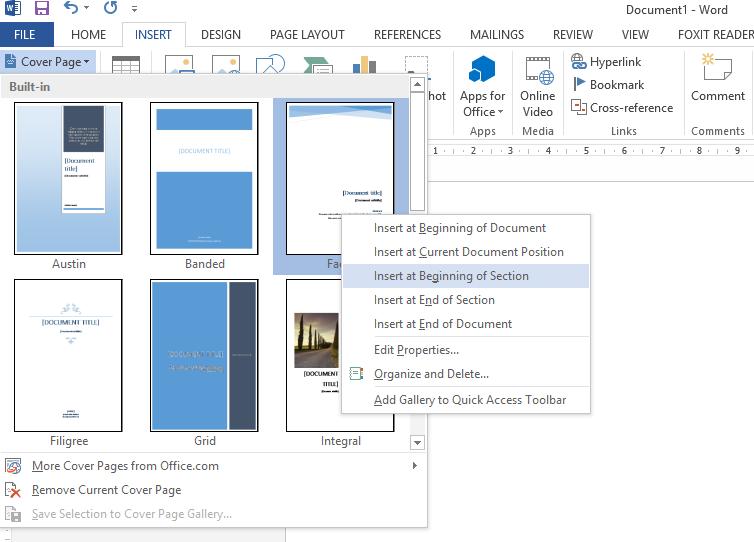The image size is (754, 542).
Task: Click the Built-in gallery header
Action: (x=206, y=87)
